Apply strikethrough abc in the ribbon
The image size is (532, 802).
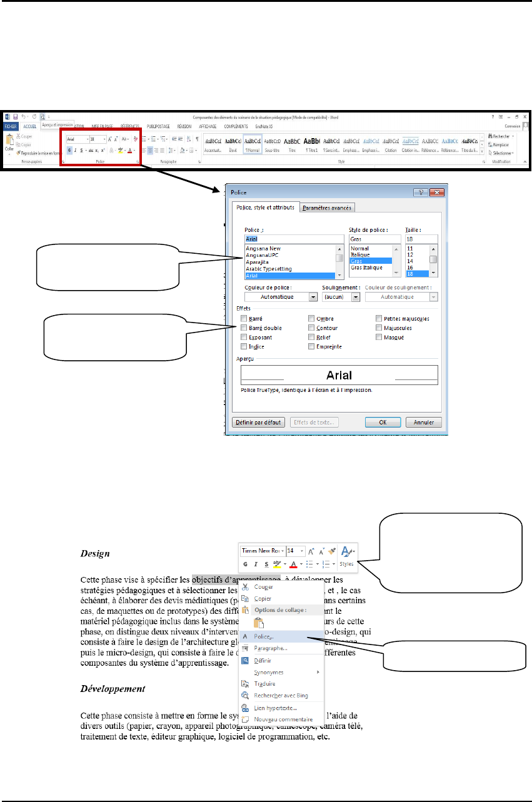(91, 150)
